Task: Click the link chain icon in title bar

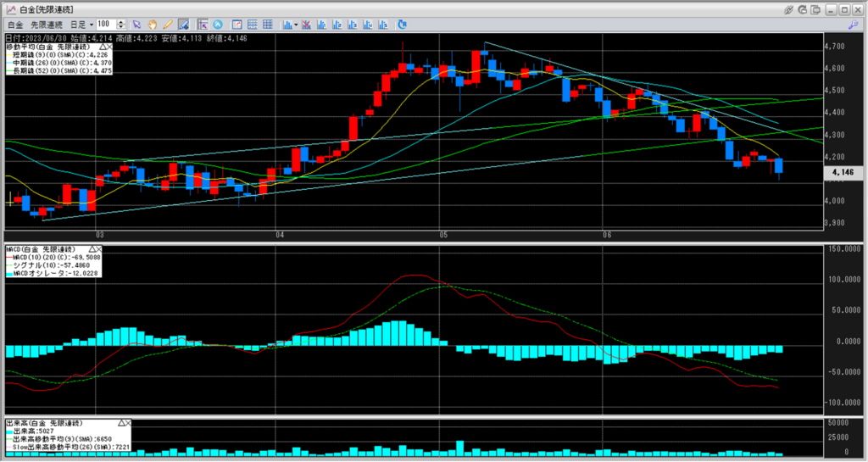Action: point(788,9)
